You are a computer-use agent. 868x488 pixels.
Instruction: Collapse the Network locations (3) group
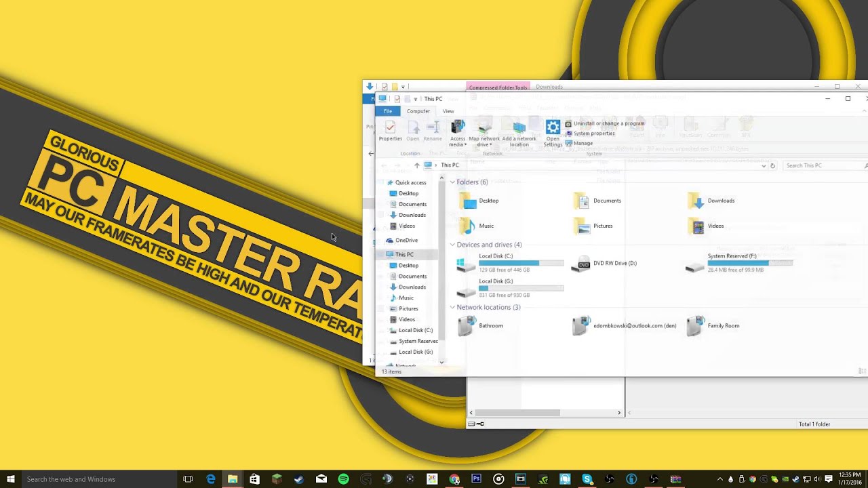click(x=452, y=308)
